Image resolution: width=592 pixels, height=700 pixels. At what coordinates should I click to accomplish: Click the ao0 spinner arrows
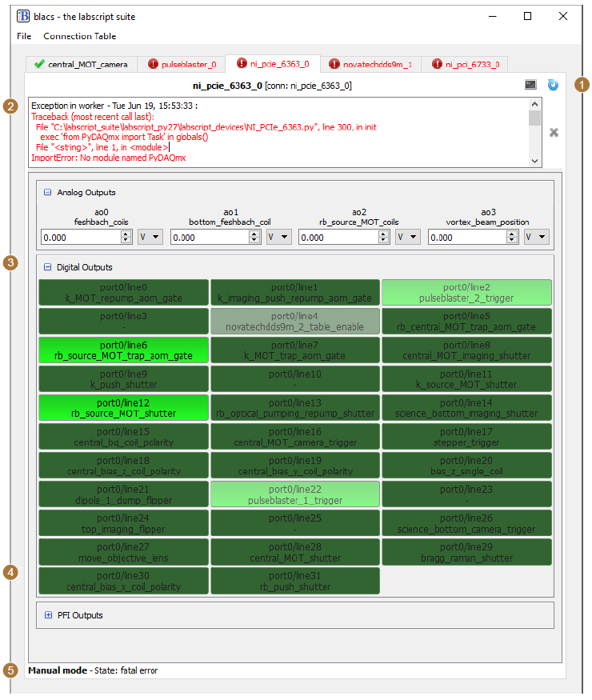[126, 237]
